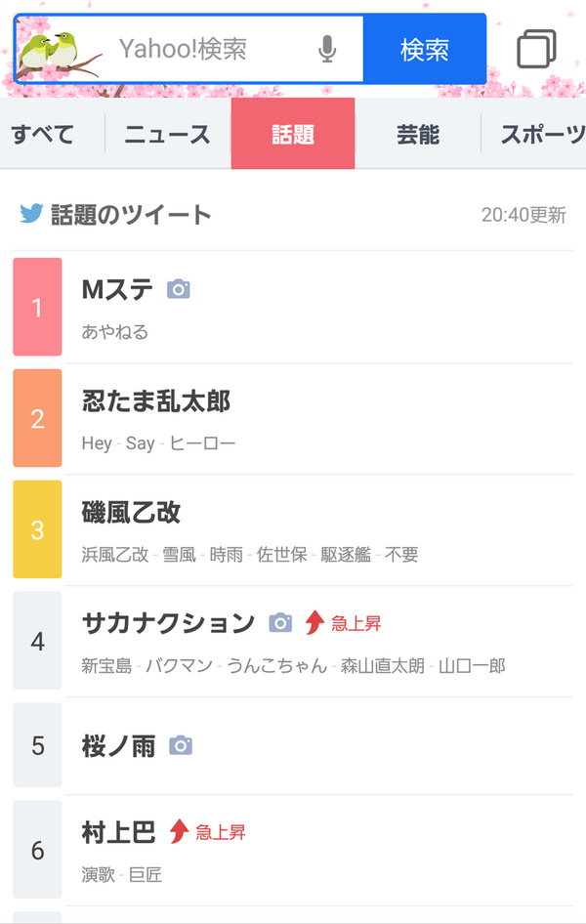This screenshot has width=586, height=924.
Task: Click the Yahoo!検索 input field
Action: 210,49
